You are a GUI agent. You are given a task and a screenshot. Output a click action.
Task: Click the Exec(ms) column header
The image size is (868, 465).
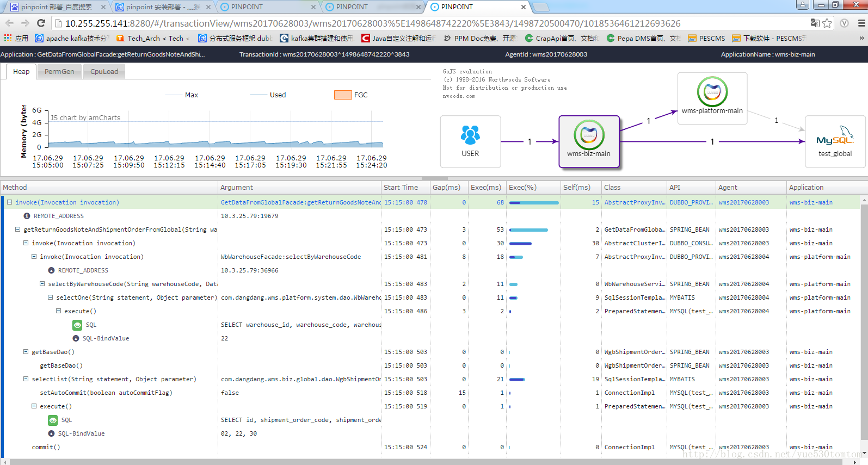487,187
